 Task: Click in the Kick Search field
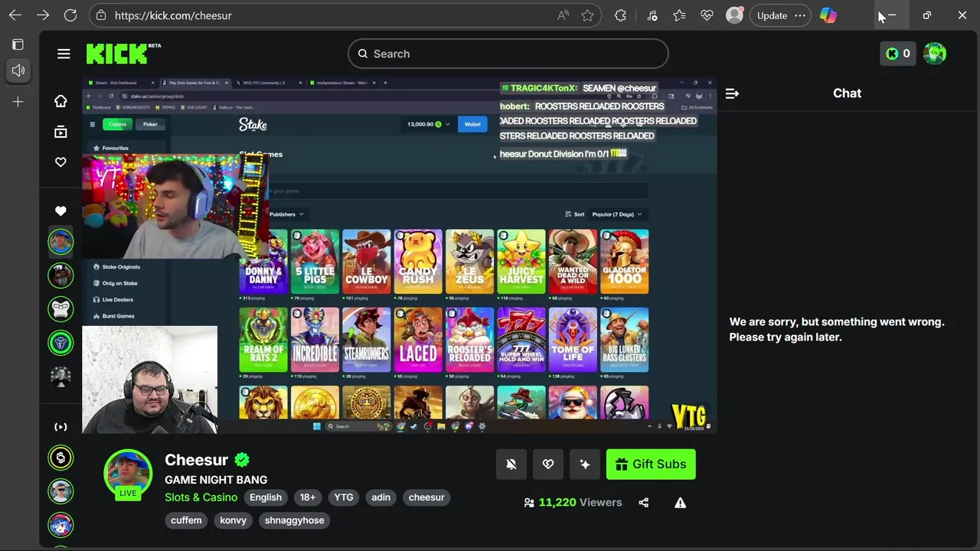(508, 54)
